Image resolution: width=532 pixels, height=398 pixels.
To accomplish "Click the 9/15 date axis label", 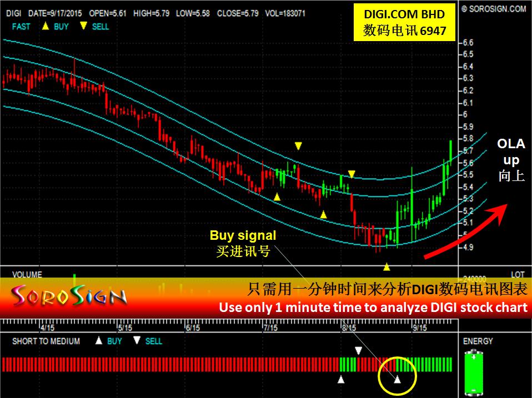I will (x=420, y=328).
